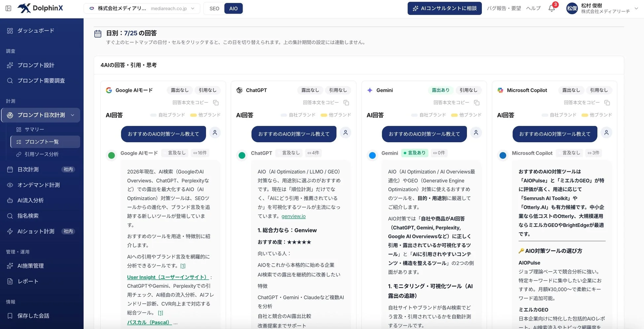Viewport: 644px width, 329px height.
Task: Collapse the sidebar panel icon
Action: 9,8
